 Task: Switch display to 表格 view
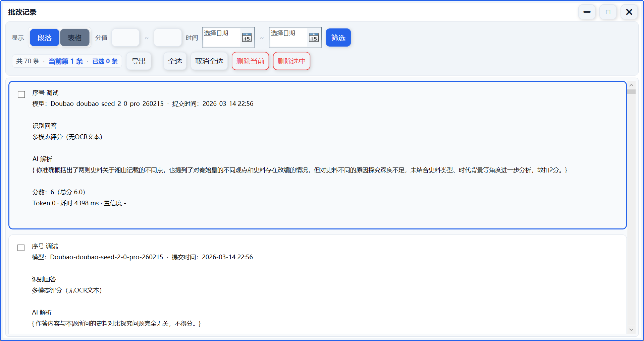74,38
